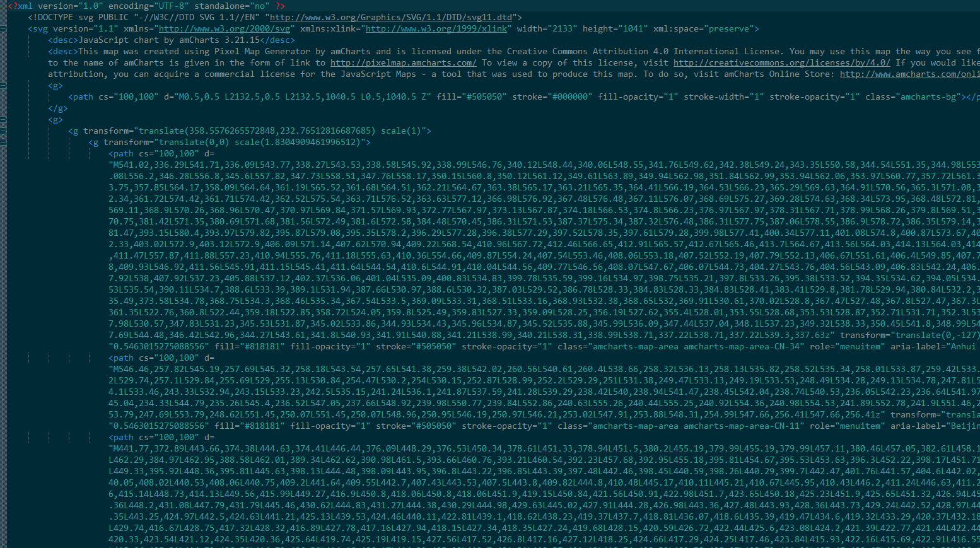Click the xml:space="preserve" attribute
The height and width of the screenshot is (548, 980).
click(x=704, y=28)
